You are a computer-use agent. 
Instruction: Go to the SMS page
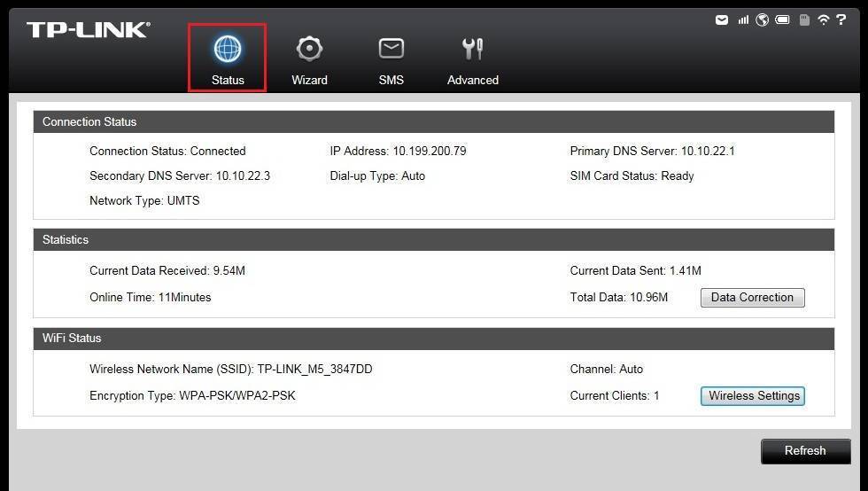[x=391, y=60]
